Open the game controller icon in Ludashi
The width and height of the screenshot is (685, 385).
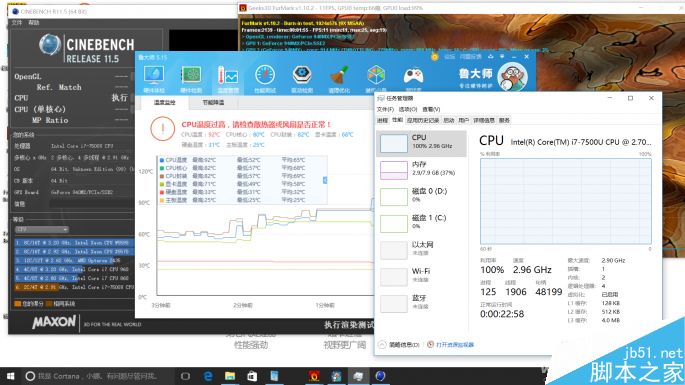tap(413, 76)
